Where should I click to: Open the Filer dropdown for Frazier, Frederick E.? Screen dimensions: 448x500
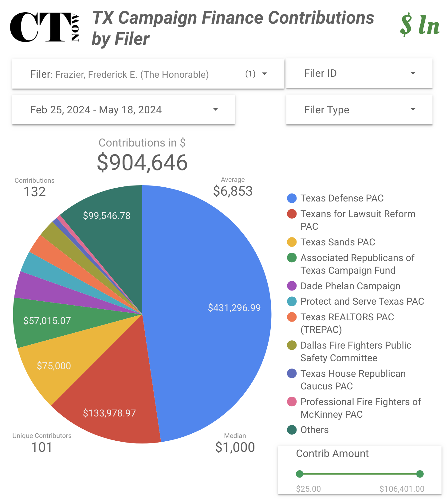[x=148, y=74]
